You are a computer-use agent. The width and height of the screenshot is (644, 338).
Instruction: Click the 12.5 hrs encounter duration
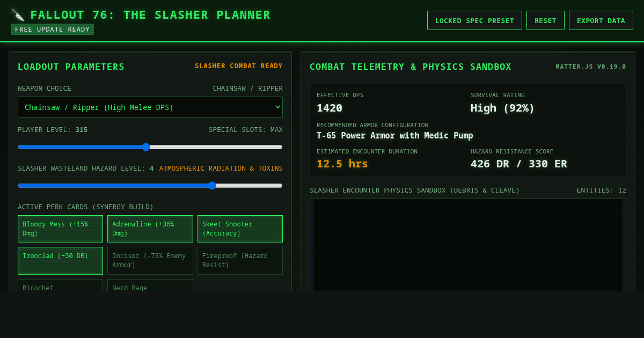tap(342, 164)
